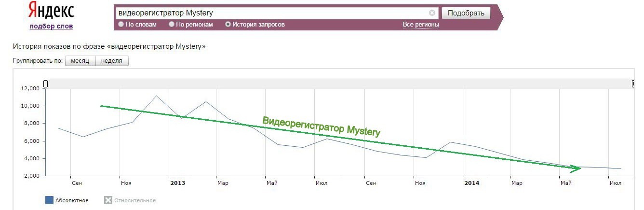Viewport: 644px width, 210px height.
Task: Clear the search field with the X icon
Action: (x=432, y=13)
